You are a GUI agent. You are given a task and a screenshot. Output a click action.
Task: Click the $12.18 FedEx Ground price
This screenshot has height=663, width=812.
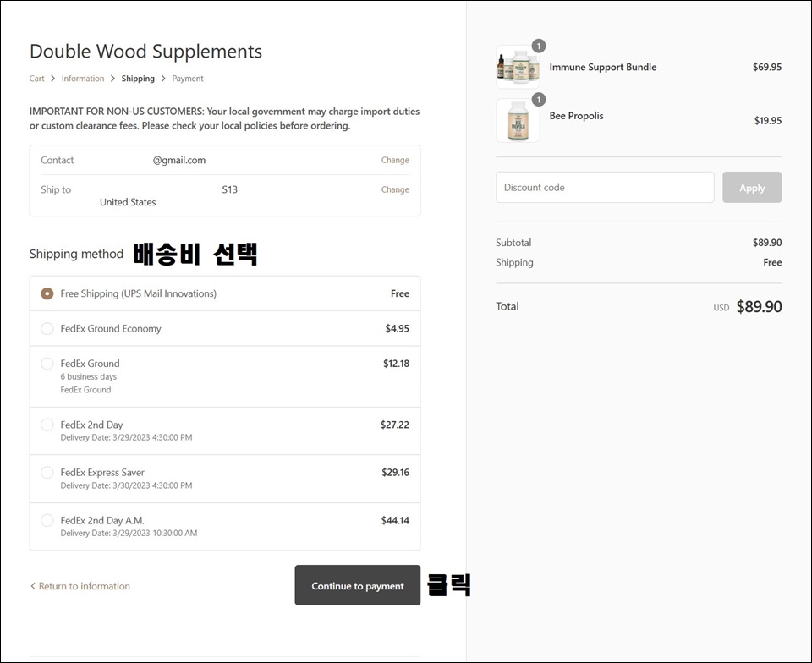[x=396, y=364]
